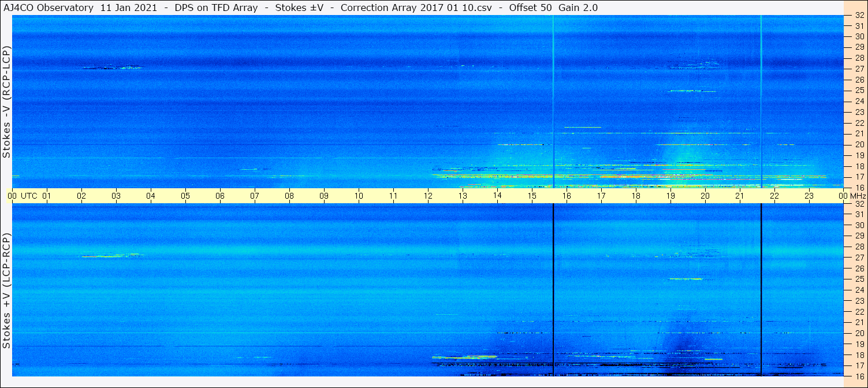Click the '14' hour tick label
Screen dimensions: 868x388
click(x=497, y=196)
